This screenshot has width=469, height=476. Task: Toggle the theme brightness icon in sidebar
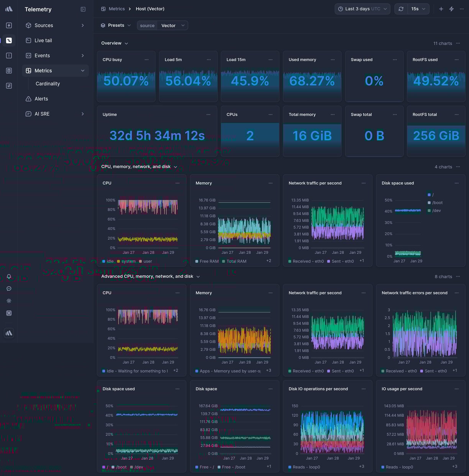[x=9, y=301]
